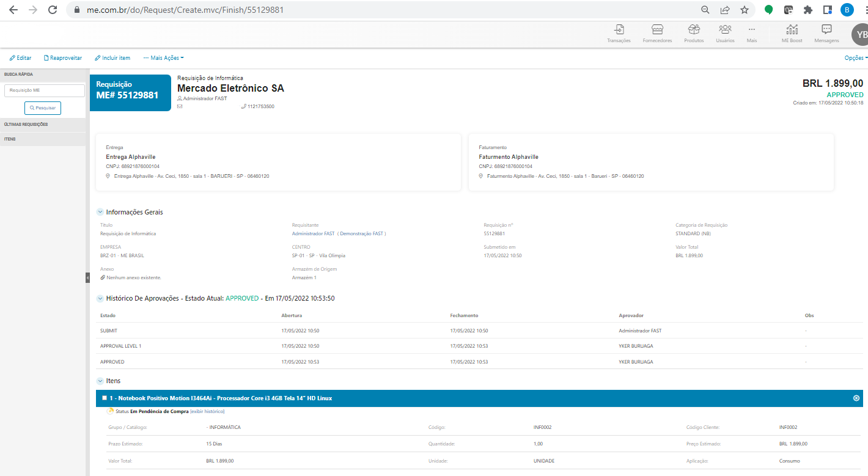The height and width of the screenshot is (476, 868).
Task: Reload the current page
Action: pyautogui.click(x=53, y=10)
